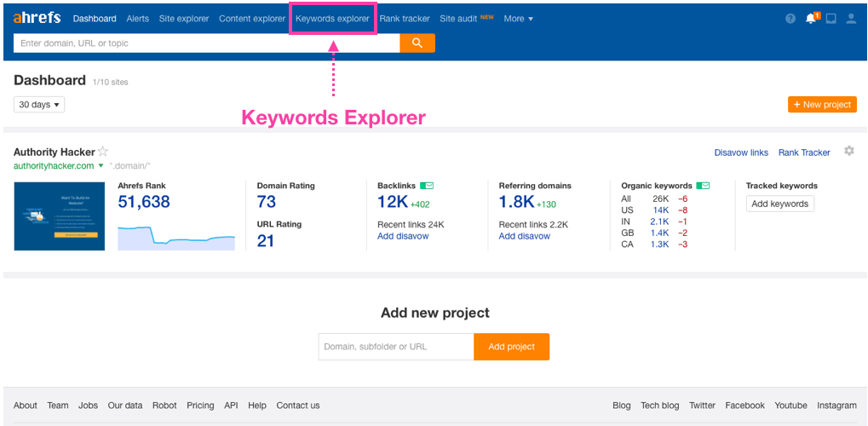Image resolution: width=868 pixels, height=426 pixels.
Task: Open Keywords explorer
Action: click(x=332, y=18)
